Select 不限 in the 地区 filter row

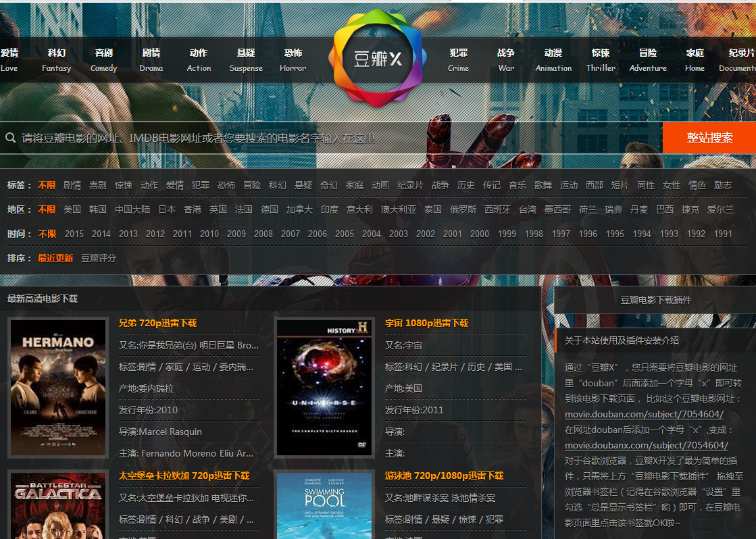point(47,209)
